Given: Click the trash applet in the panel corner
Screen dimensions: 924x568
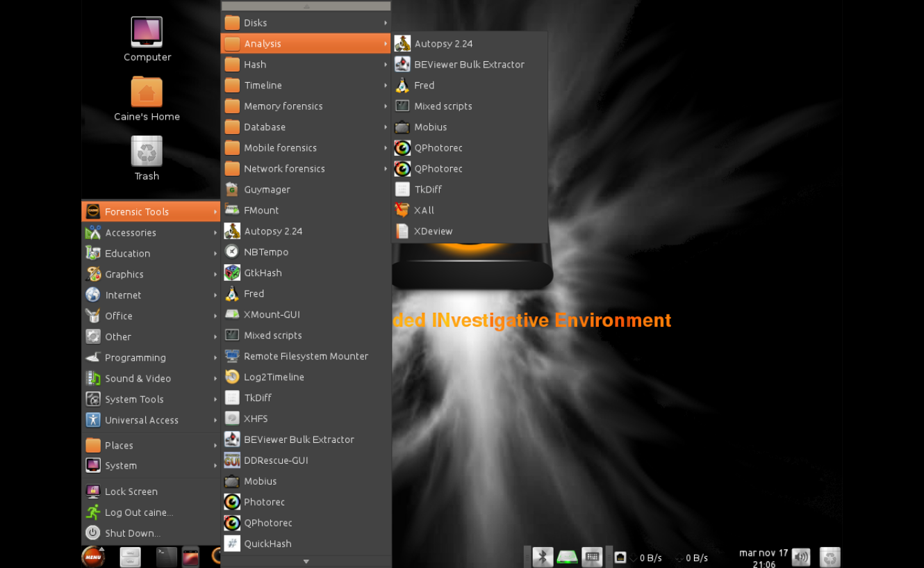Looking at the screenshot, I should point(830,557).
